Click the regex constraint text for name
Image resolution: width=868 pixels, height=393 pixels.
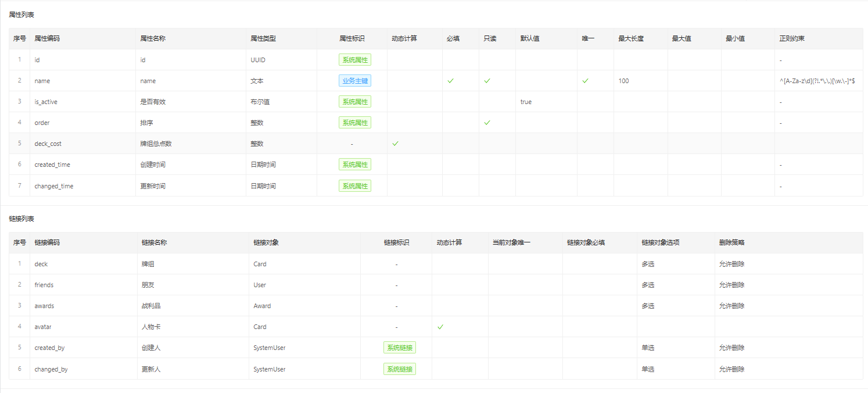click(817, 81)
